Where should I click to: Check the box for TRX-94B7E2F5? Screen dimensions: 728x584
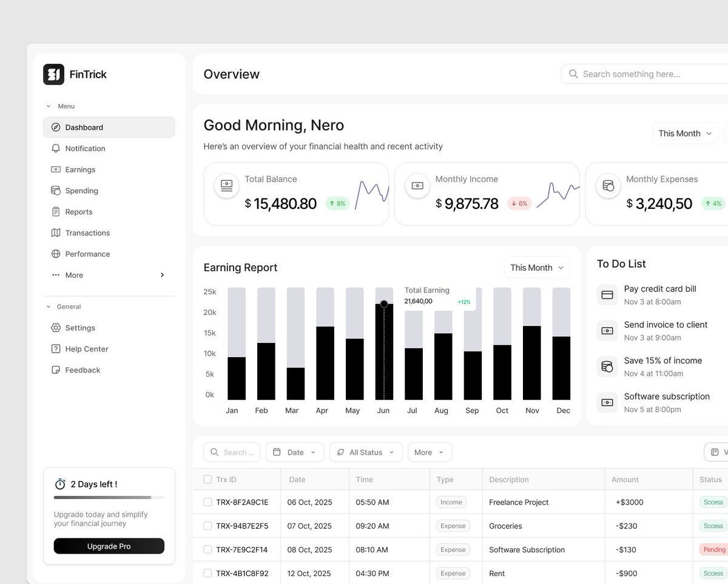pyautogui.click(x=207, y=526)
